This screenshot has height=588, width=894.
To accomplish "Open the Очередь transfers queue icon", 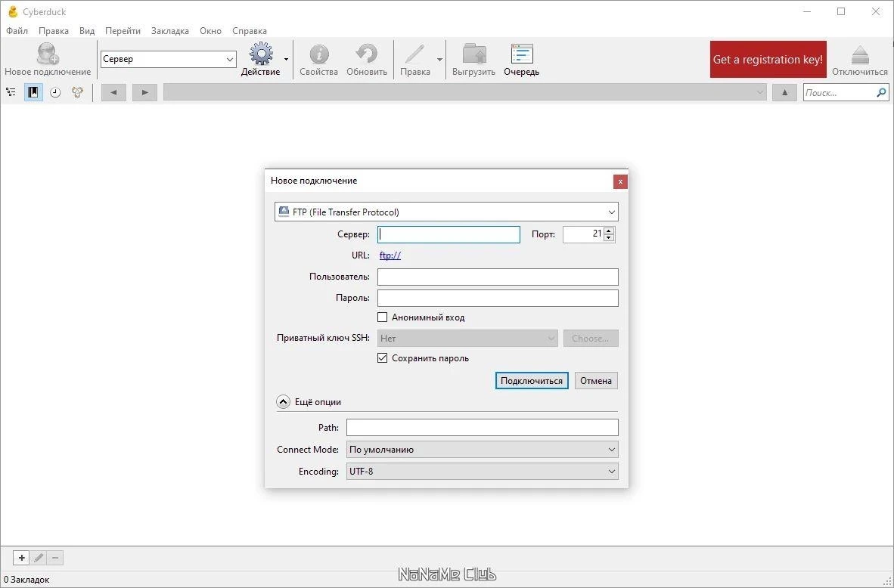I will click(x=522, y=54).
